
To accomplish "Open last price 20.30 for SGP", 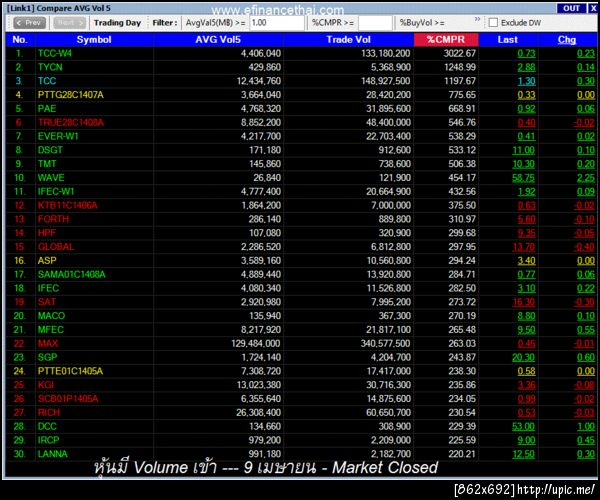I will (524, 357).
